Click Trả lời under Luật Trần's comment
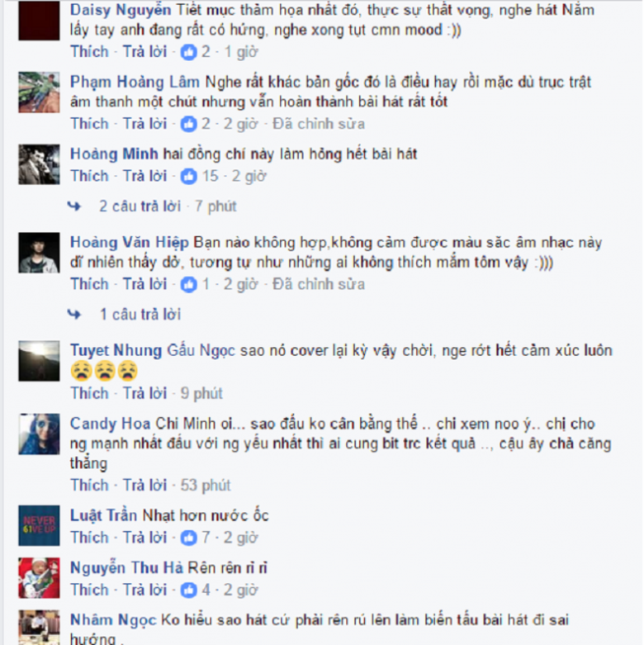The image size is (644, 645). [x=145, y=538]
